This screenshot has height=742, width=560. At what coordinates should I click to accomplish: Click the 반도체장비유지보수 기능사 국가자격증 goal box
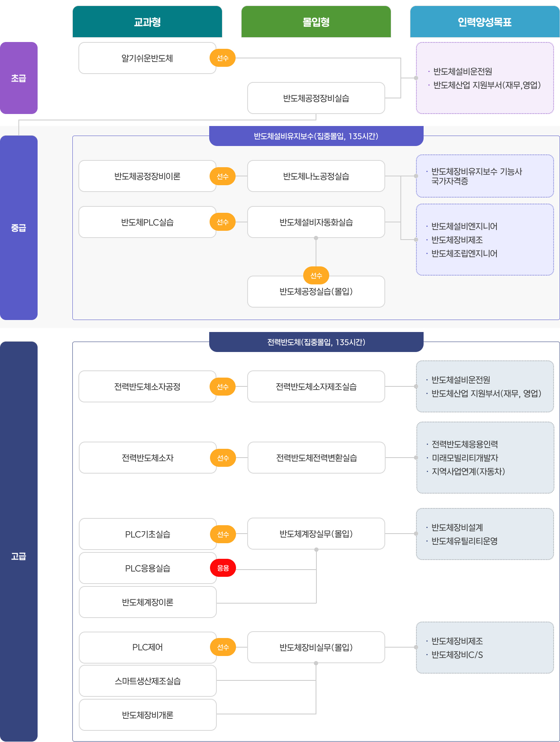(x=485, y=176)
